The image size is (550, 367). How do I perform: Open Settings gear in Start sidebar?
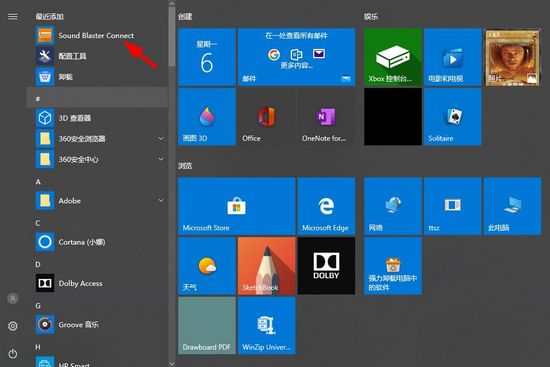pos(13,326)
